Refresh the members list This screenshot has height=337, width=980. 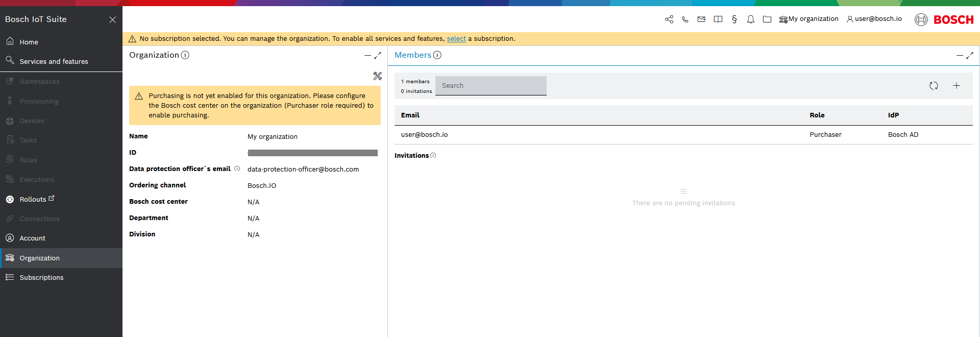[x=934, y=86]
